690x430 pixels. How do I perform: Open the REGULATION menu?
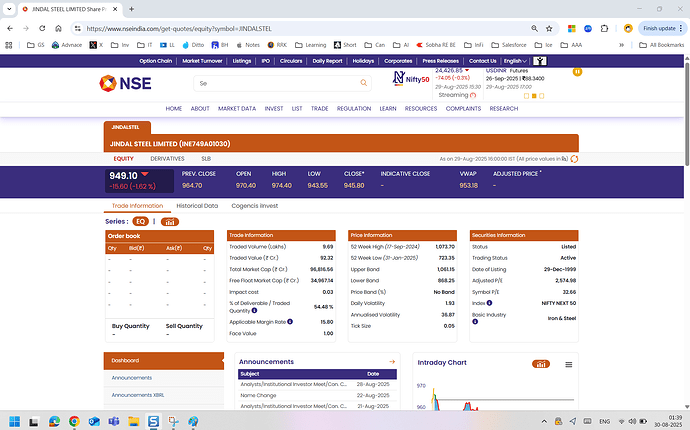coord(354,109)
